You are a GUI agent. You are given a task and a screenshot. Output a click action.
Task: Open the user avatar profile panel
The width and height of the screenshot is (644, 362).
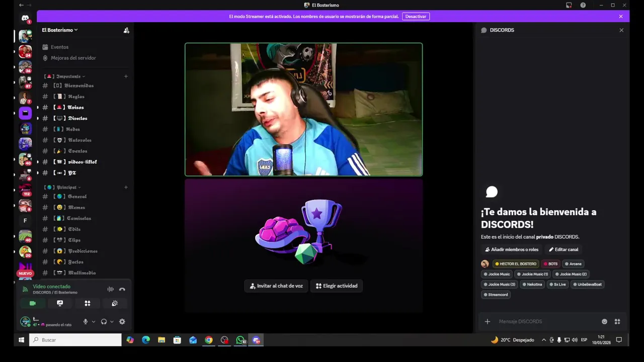pos(25,322)
